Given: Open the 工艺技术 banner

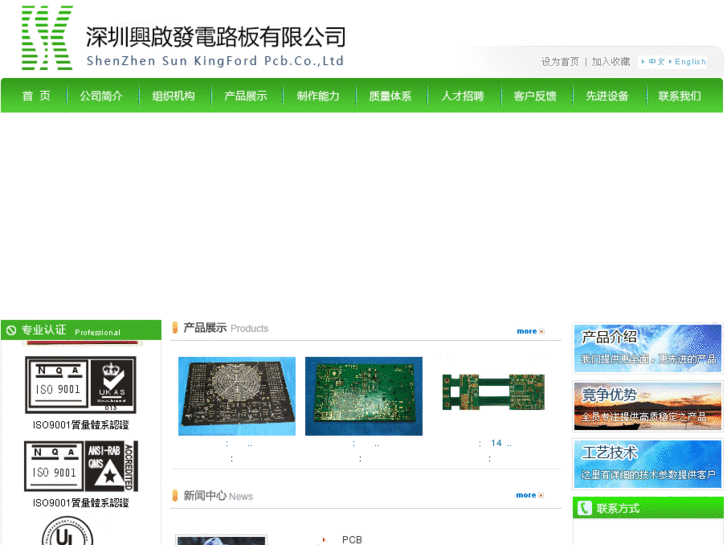Looking at the screenshot, I should pyautogui.click(x=648, y=464).
